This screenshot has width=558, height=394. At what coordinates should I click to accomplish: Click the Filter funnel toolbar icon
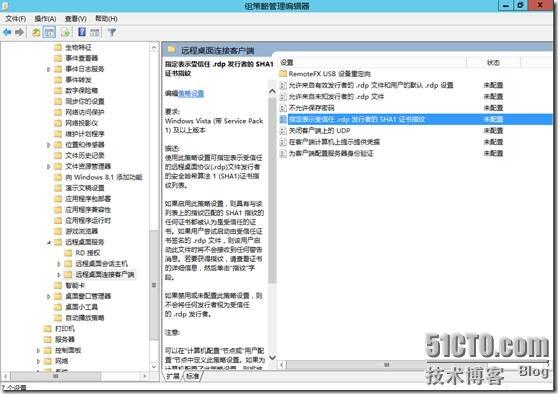pos(112,32)
